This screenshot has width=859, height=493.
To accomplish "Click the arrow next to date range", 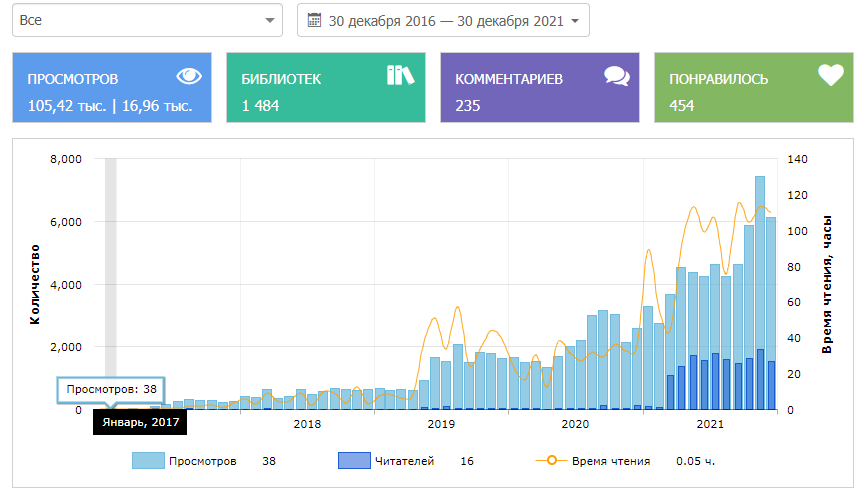I will pos(575,21).
